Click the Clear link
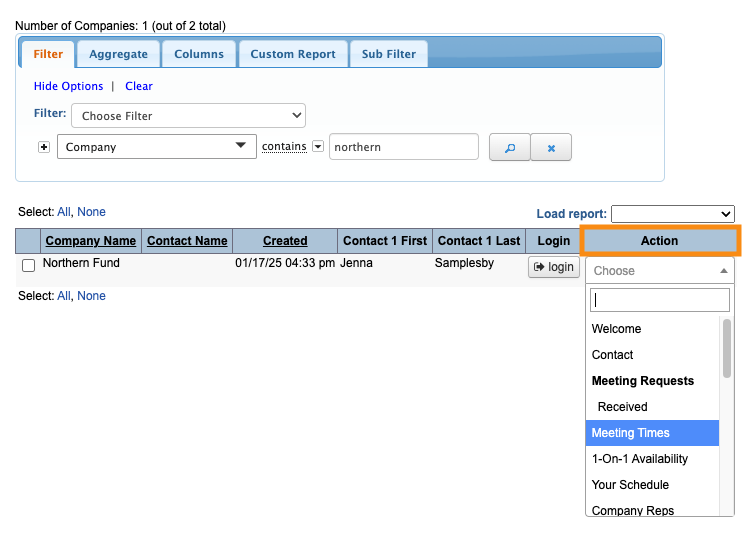The image size is (756, 538). tap(139, 86)
